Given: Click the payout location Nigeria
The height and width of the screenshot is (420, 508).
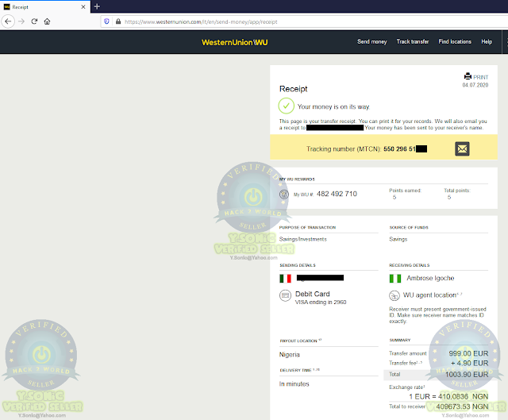Looking at the screenshot, I should pyautogui.click(x=289, y=355).
